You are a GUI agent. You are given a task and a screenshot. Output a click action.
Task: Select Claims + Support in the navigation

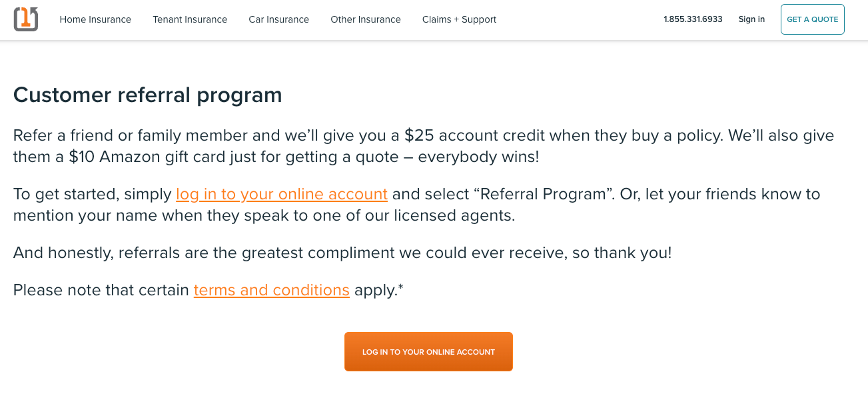click(x=459, y=19)
